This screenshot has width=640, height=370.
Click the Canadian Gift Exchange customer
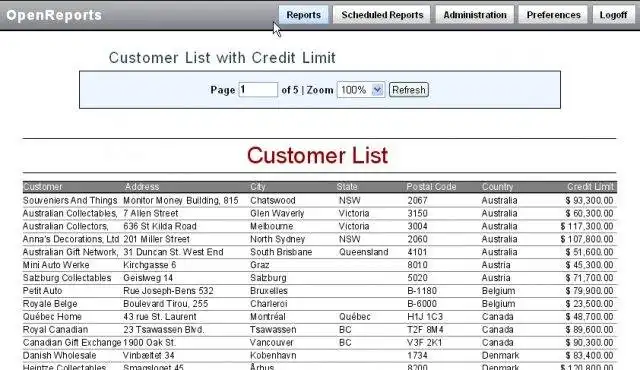click(x=72, y=343)
